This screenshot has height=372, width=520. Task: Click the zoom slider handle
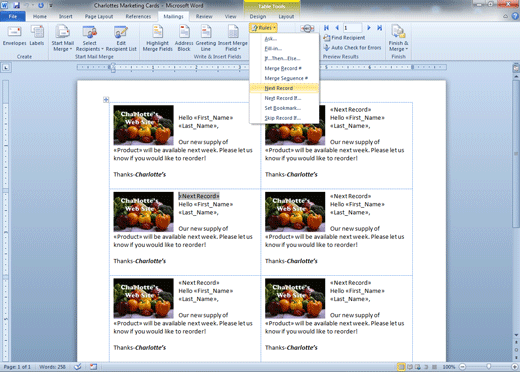click(488, 367)
